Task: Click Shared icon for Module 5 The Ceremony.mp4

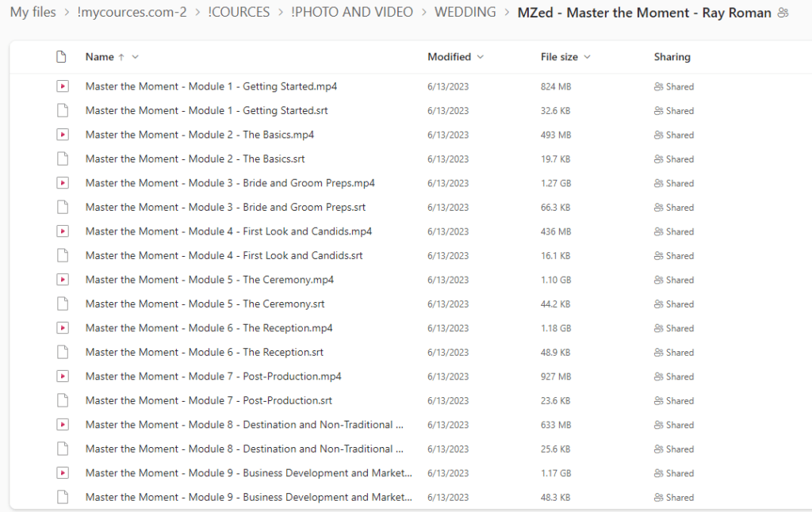Action: 658,280
